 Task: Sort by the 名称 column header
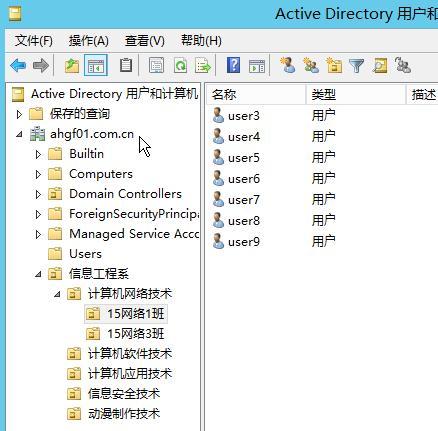point(256,95)
